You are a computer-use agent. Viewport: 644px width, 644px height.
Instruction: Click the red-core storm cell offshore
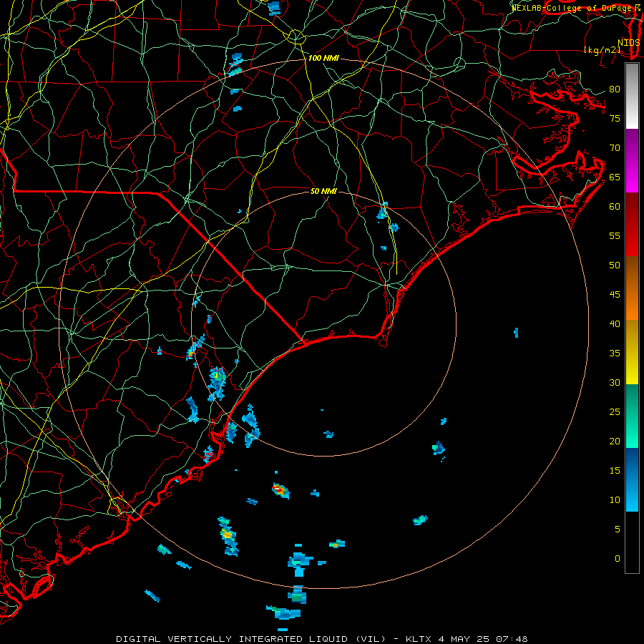coord(280,489)
